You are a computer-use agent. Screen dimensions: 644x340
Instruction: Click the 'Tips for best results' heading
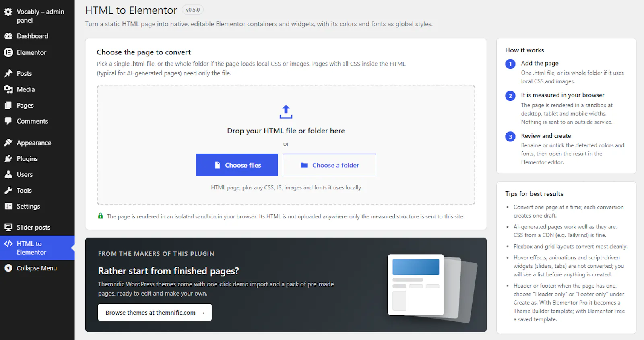(535, 194)
